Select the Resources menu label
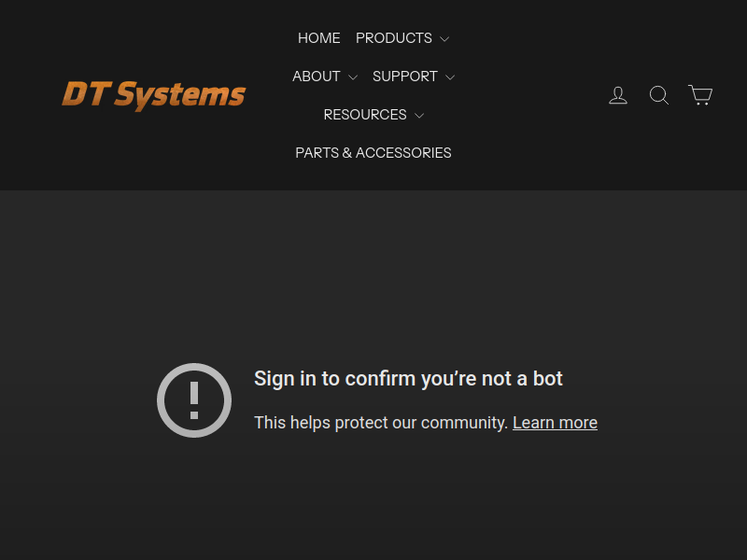The height and width of the screenshot is (560, 747). 364,115
